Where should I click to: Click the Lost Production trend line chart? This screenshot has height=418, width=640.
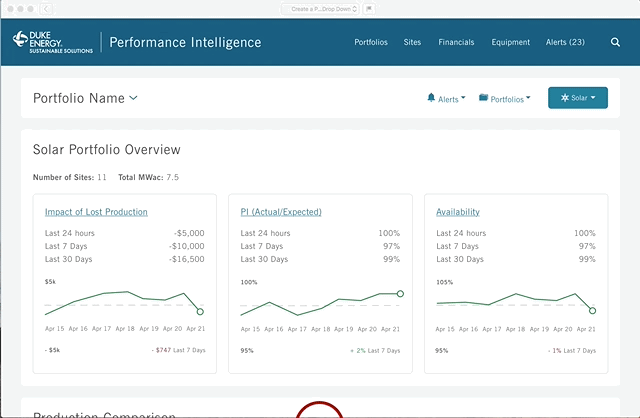124,303
